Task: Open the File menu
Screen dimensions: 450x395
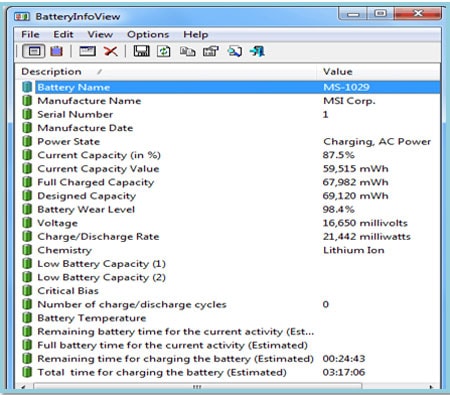Action: coord(30,34)
